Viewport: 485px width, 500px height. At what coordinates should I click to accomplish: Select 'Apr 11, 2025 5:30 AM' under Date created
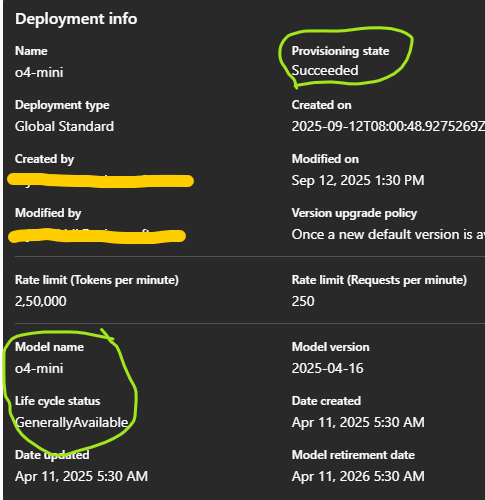(x=358, y=422)
